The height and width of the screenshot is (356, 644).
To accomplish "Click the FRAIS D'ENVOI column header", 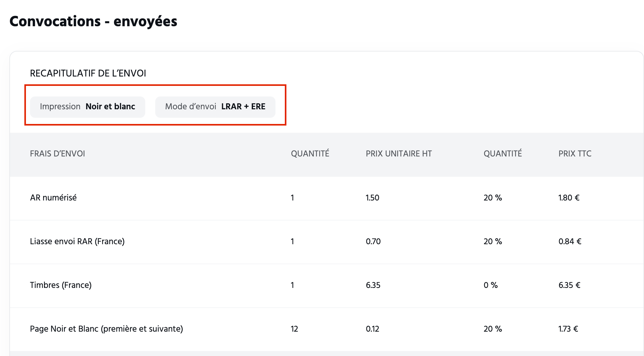I will click(x=57, y=154).
